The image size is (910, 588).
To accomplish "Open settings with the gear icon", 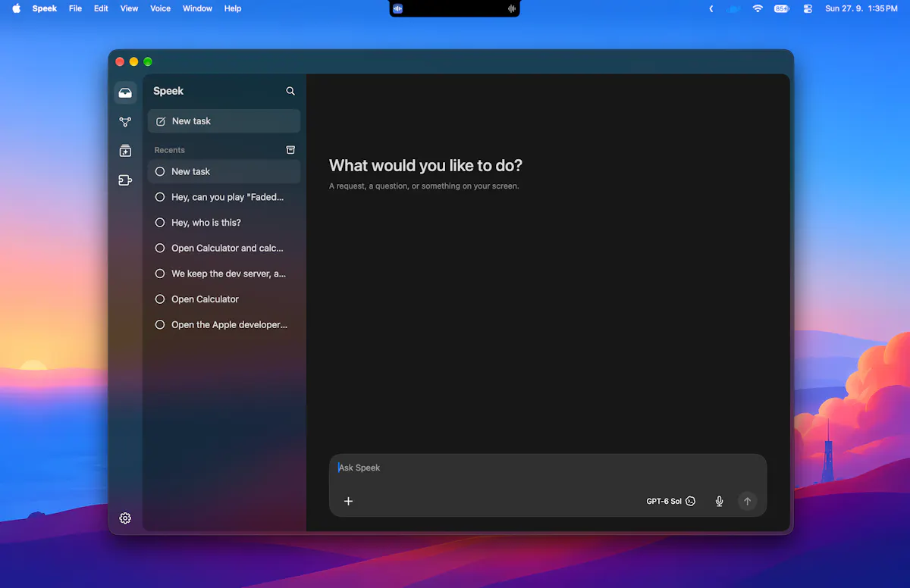I will click(x=125, y=518).
